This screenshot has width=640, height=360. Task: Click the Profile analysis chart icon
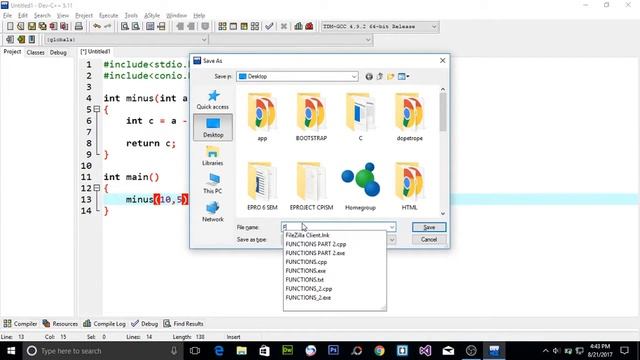pos(298,27)
